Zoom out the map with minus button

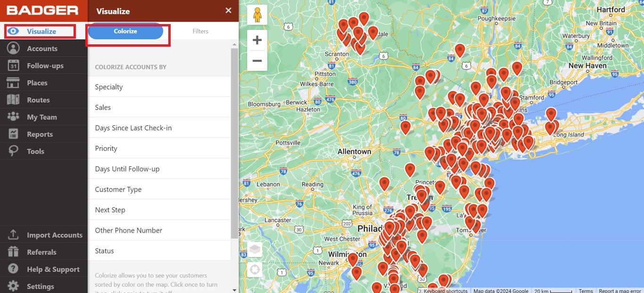click(257, 61)
